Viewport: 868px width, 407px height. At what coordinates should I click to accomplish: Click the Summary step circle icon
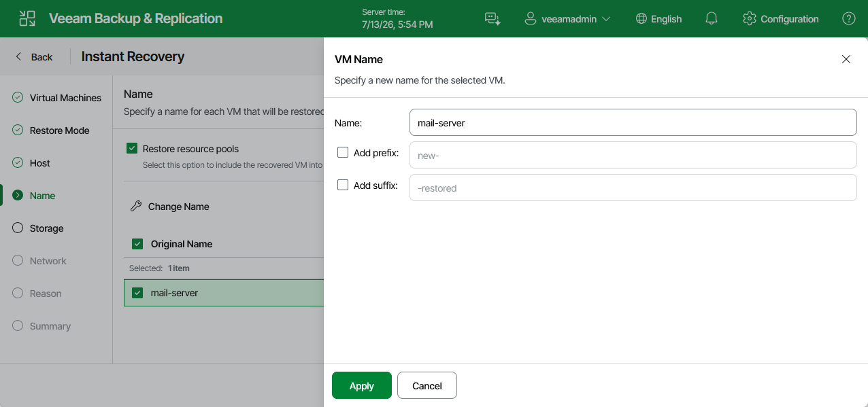point(18,326)
